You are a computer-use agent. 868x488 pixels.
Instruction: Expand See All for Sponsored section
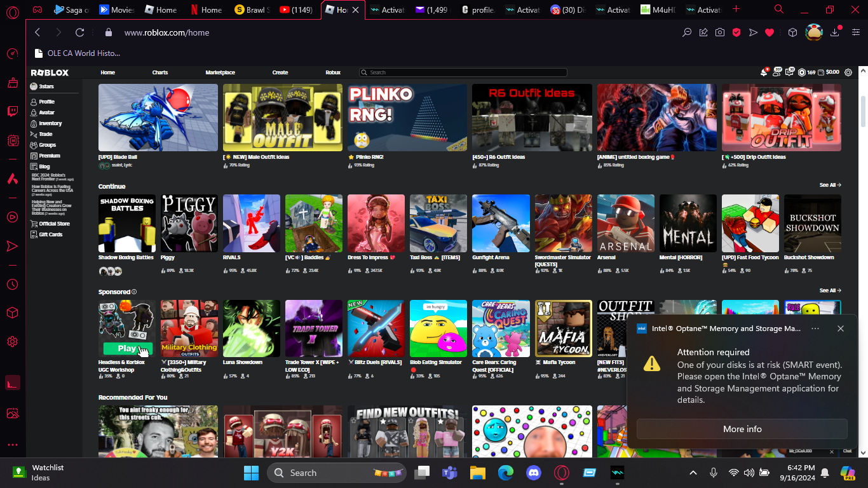830,290
